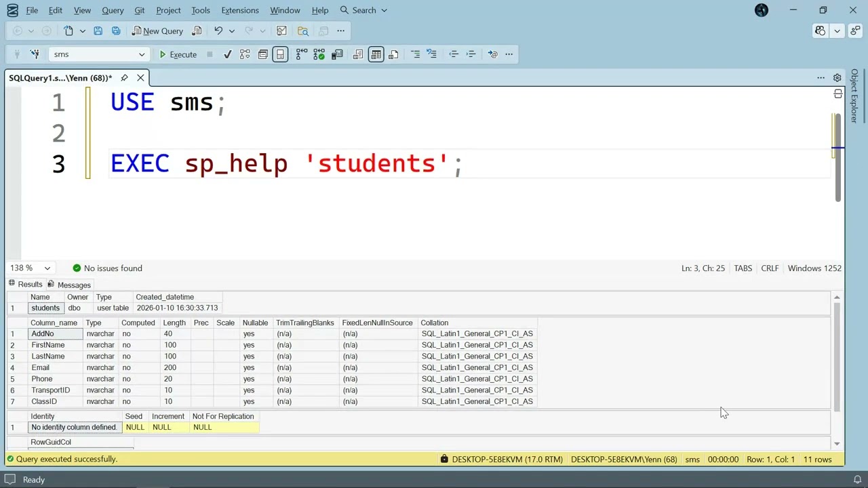Image resolution: width=868 pixels, height=488 pixels.
Task: Open the Undo history dropdown arrow
Action: pyautogui.click(x=232, y=30)
